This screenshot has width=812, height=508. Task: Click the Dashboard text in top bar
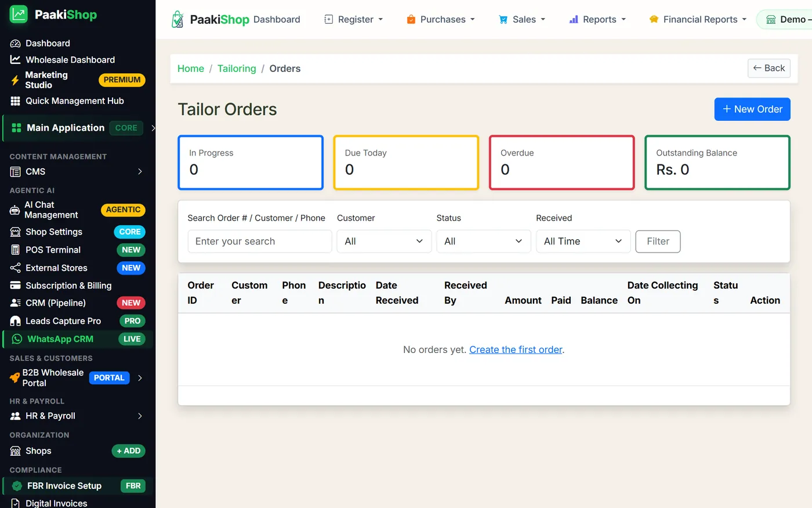click(x=277, y=20)
